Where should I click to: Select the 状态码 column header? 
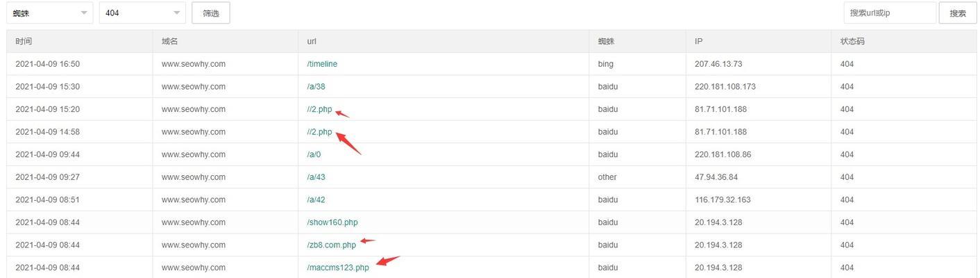852,41
